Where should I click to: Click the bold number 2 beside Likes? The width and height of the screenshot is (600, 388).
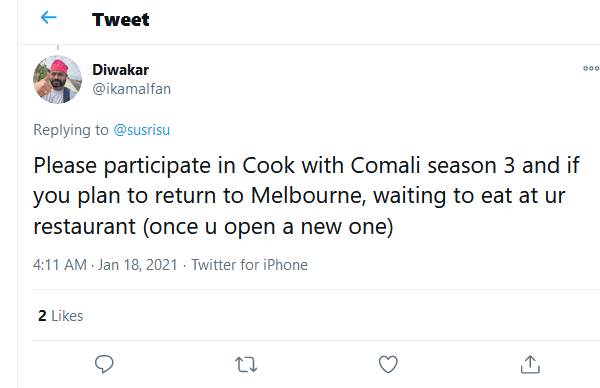pyautogui.click(x=42, y=316)
